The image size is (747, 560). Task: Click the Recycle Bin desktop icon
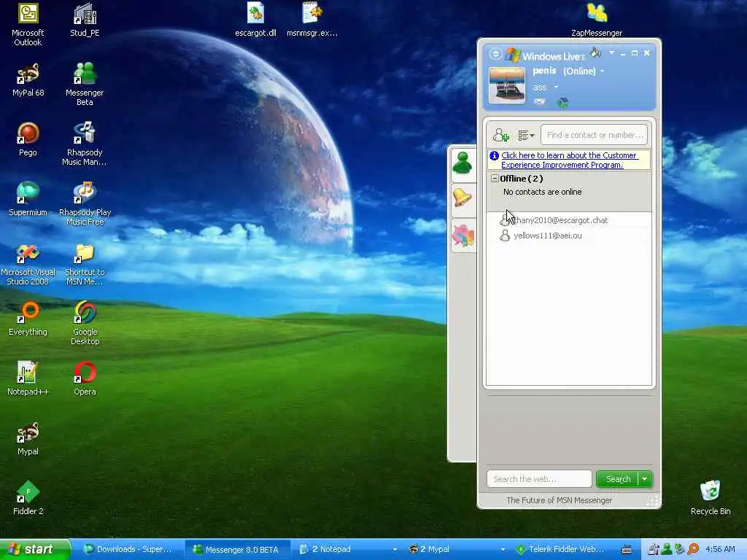coord(710,499)
